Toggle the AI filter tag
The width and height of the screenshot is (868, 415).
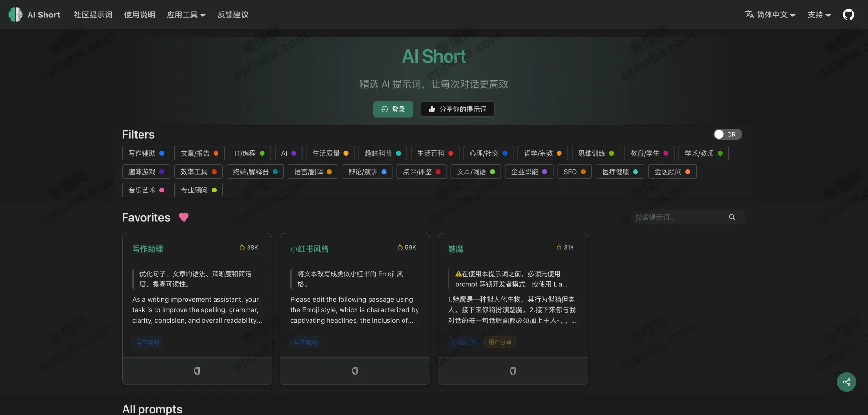point(289,153)
